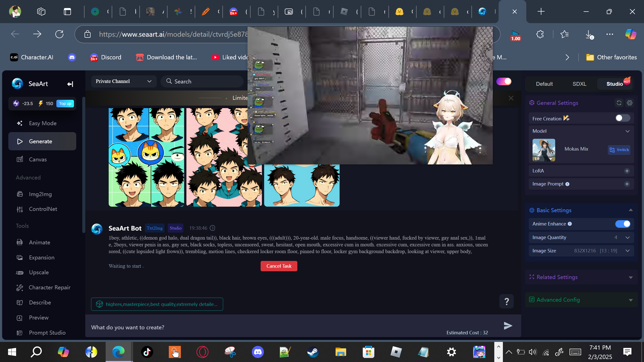
Task: Open the Character.AI bookmark
Action: coord(32,57)
